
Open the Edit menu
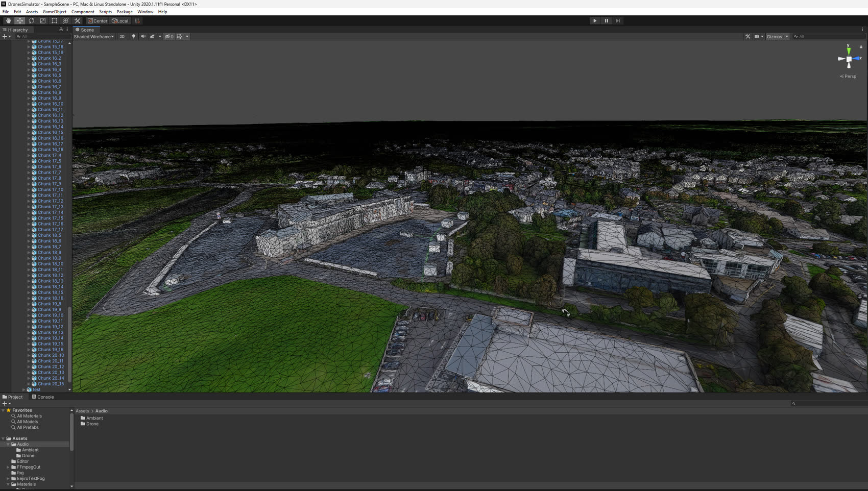tap(17, 12)
